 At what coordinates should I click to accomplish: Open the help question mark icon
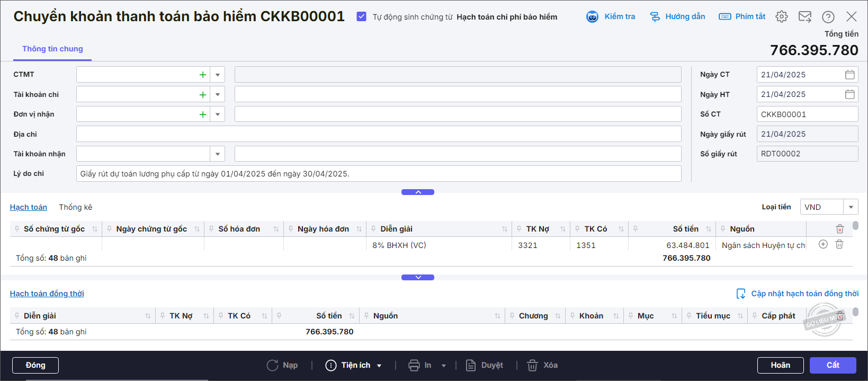click(828, 17)
